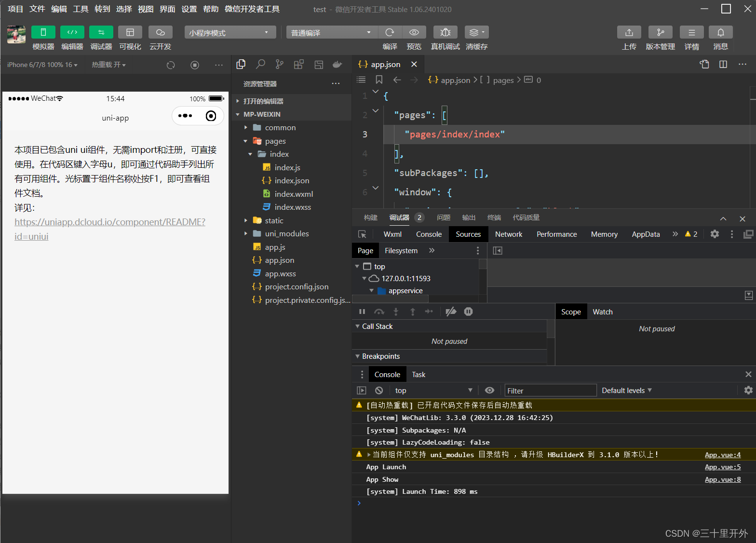Screen dimensions: 756x543
Task: Open the Default levels dropdown
Action: 627,391
